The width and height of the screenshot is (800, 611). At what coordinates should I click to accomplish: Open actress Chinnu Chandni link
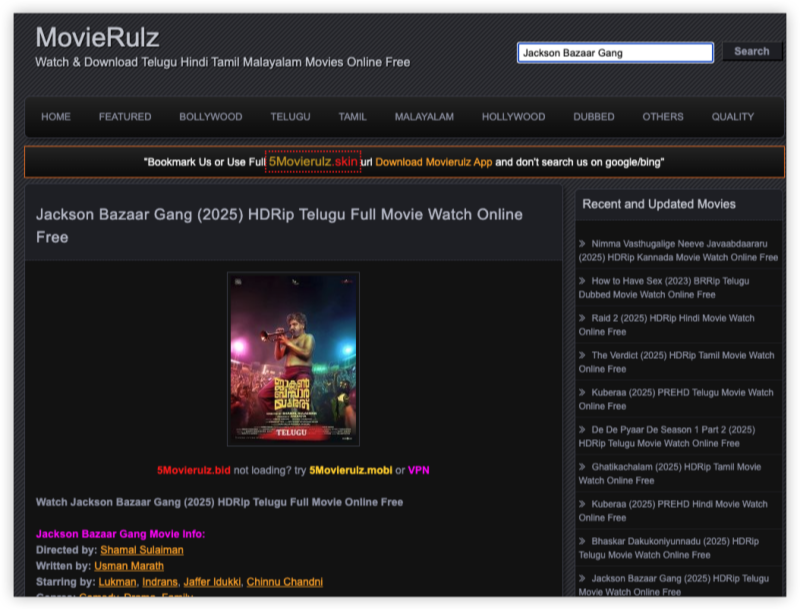click(285, 582)
